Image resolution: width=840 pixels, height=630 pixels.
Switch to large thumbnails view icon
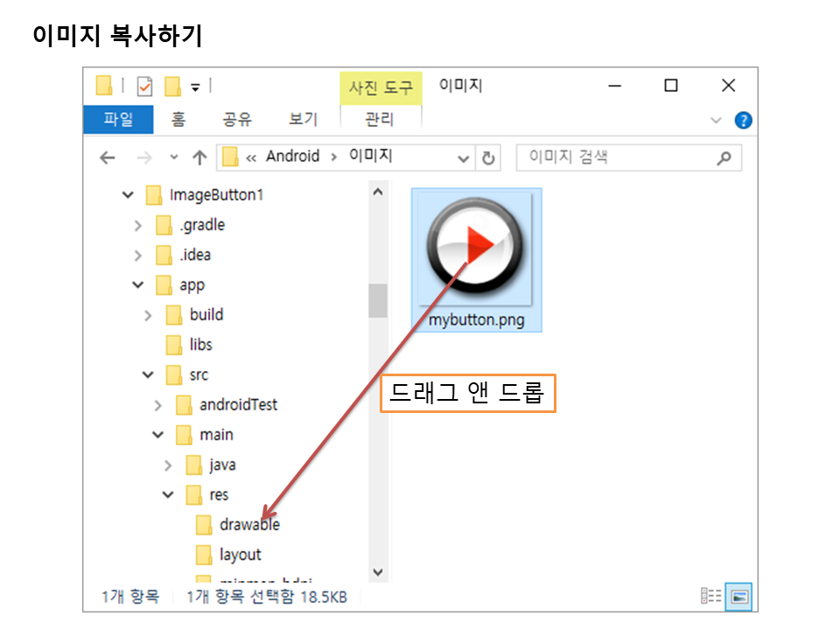[739, 597]
